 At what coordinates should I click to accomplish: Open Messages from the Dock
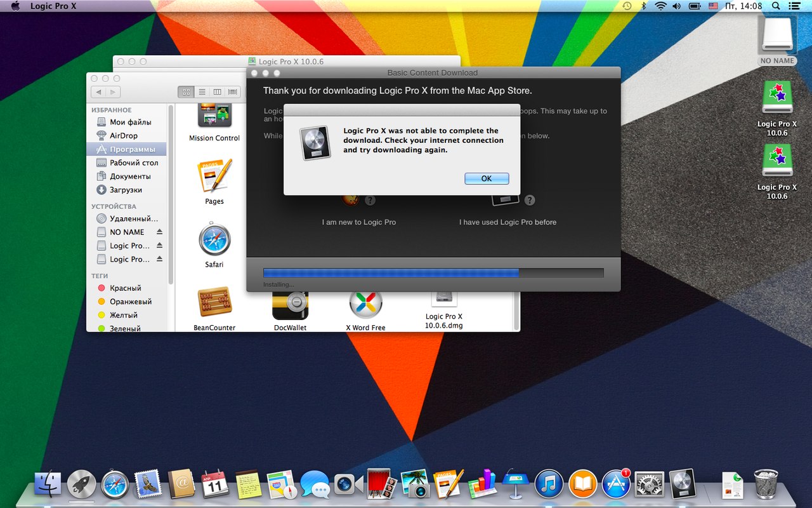click(315, 485)
